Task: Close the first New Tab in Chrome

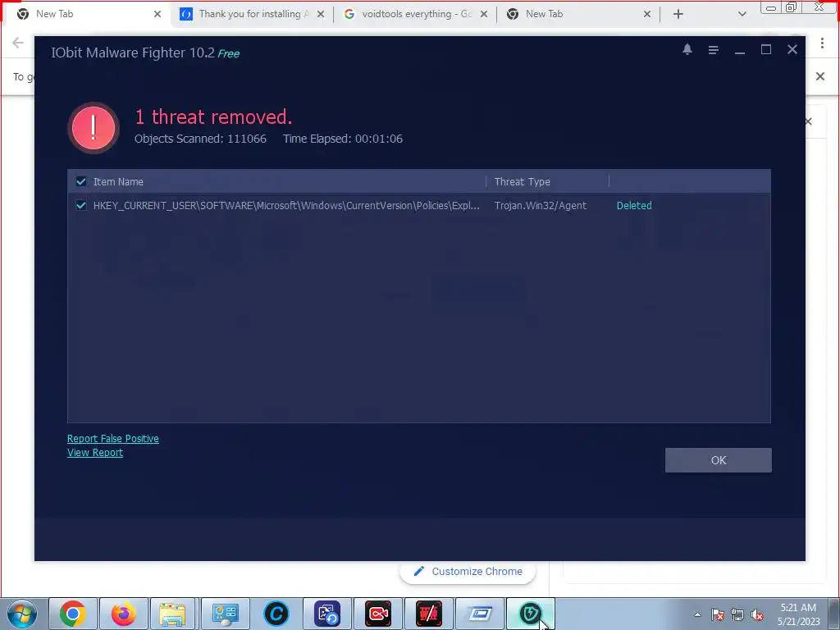Action: pos(157,15)
